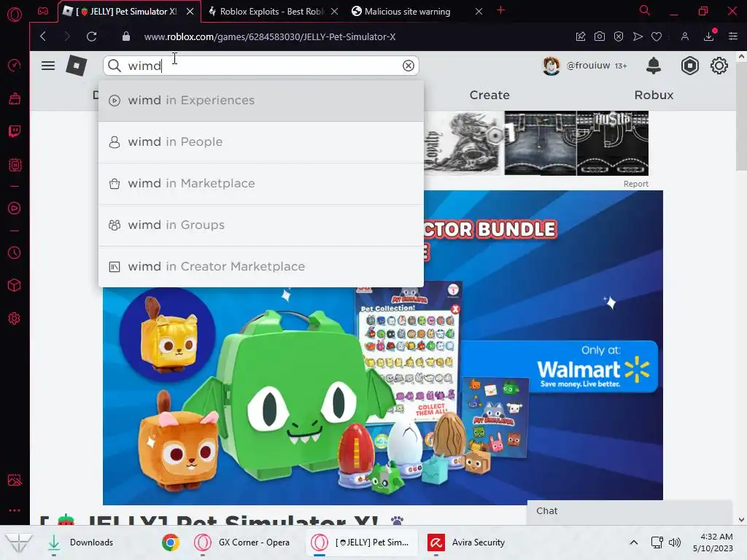Select 'wimd in Creator Marketplace' suggestion

[x=261, y=266]
